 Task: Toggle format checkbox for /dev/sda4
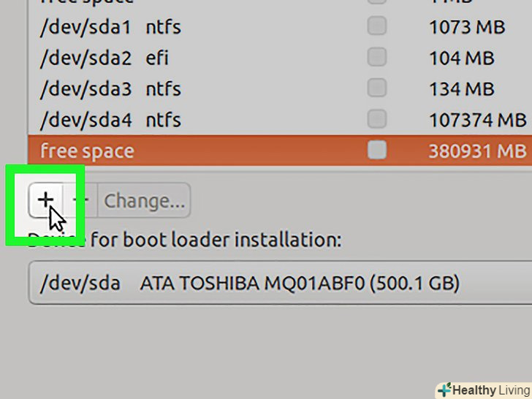[x=376, y=118]
